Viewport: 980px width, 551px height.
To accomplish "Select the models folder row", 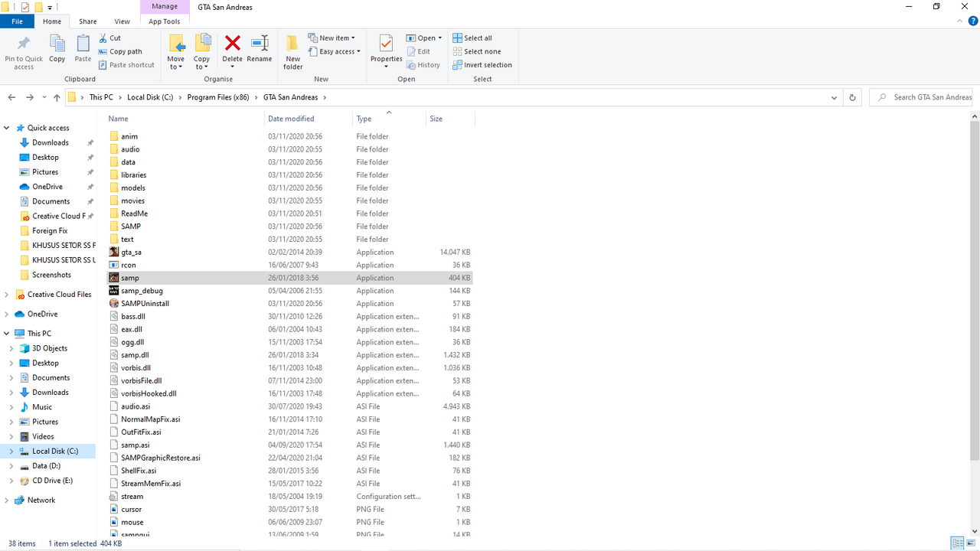I will click(x=290, y=187).
